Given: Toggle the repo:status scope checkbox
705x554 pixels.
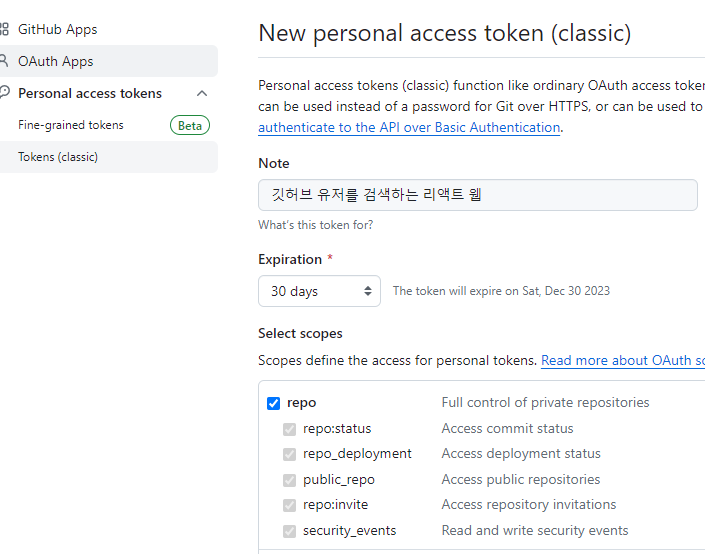Looking at the screenshot, I should 289,429.
